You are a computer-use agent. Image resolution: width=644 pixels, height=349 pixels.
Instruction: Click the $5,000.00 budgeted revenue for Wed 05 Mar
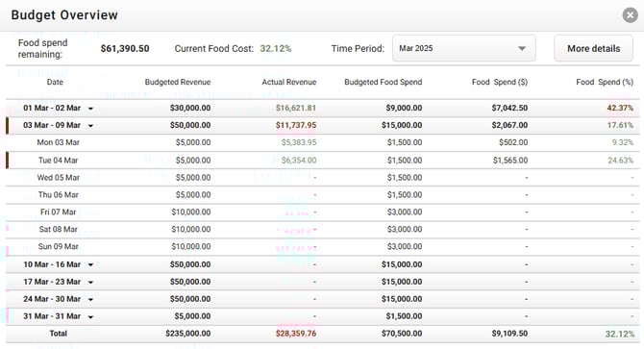[193, 177]
